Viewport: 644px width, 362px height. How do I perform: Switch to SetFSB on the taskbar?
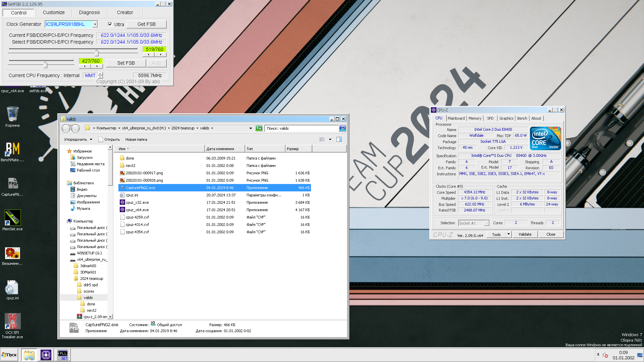coord(62,355)
